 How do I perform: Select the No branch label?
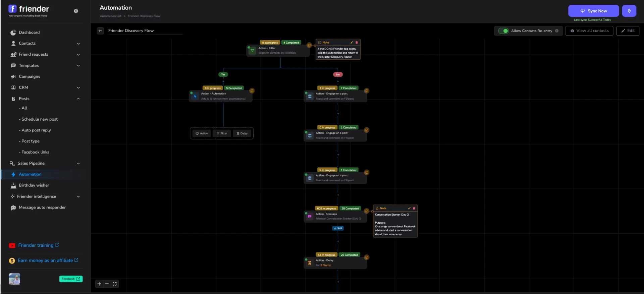[338, 75]
